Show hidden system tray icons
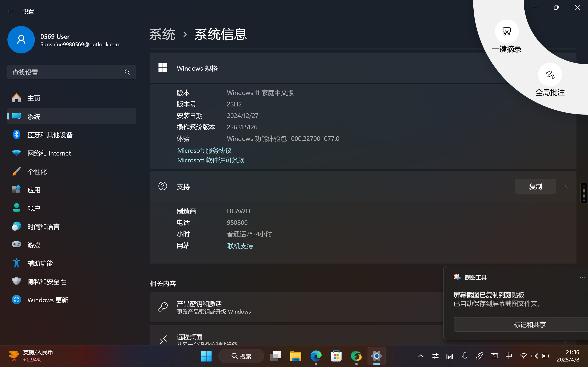Viewport: 588px width, 367px height. click(x=421, y=356)
